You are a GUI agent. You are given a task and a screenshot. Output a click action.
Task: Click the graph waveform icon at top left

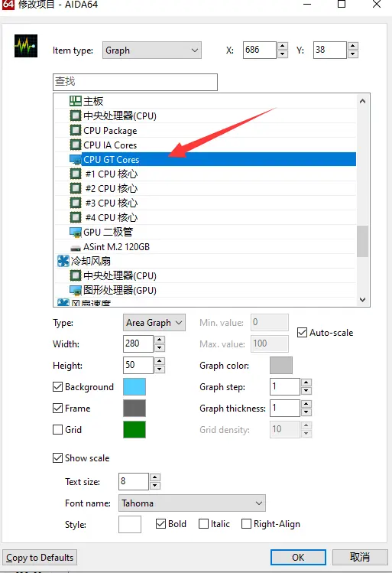(x=26, y=46)
